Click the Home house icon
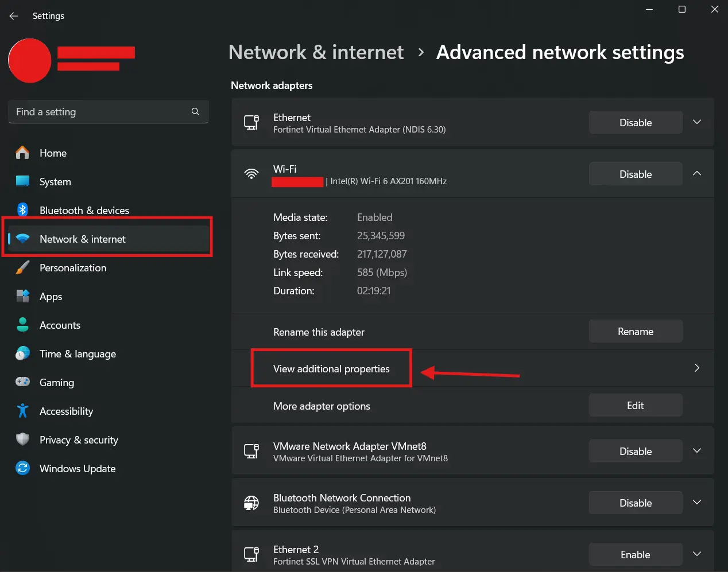 tap(22, 153)
